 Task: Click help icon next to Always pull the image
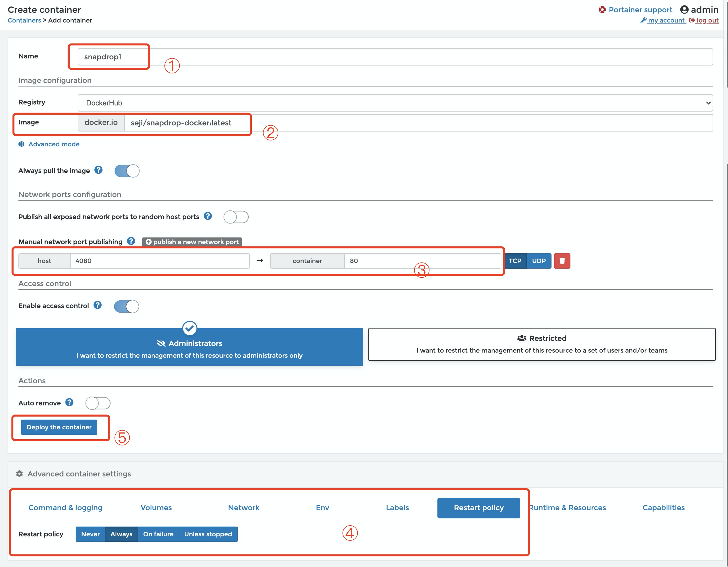pyautogui.click(x=98, y=170)
